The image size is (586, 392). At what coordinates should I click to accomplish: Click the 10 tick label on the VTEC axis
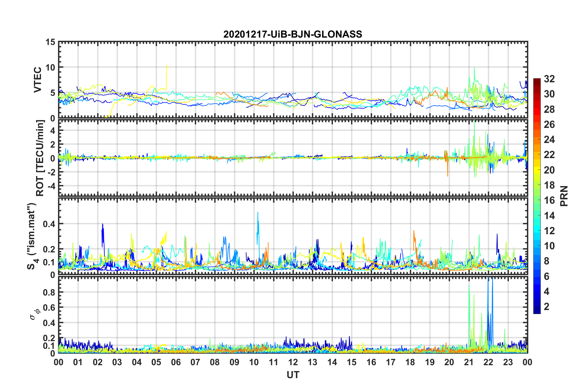51,67
